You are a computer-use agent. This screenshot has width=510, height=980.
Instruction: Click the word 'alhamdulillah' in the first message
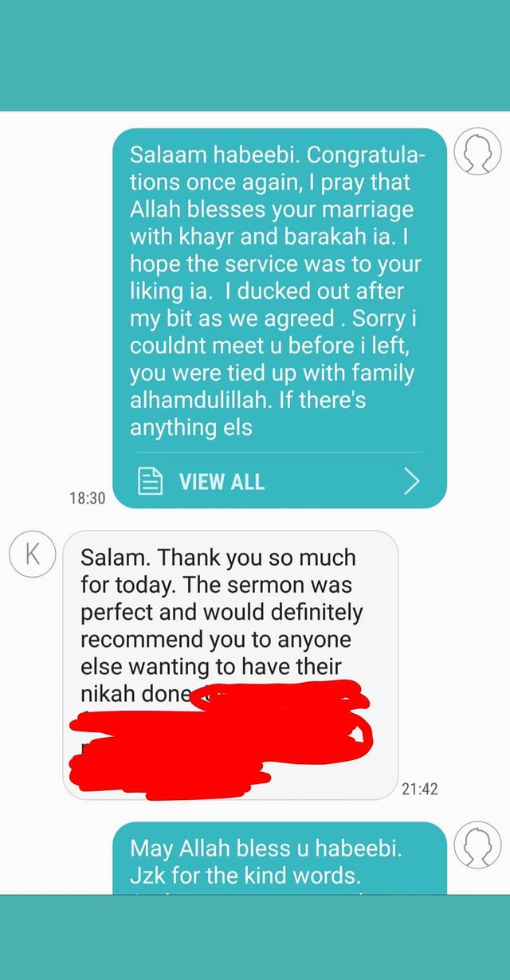(200, 400)
